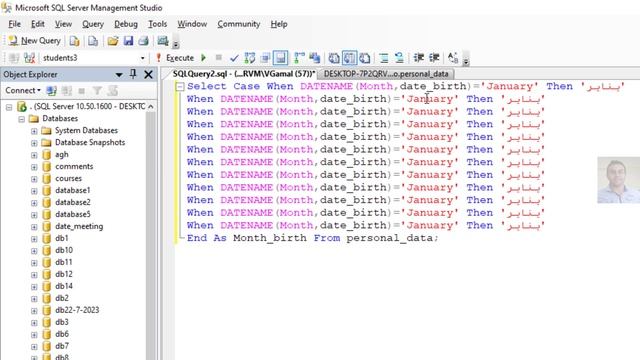Open the Community menu
Image resolution: width=640 pixels, height=360 pixels.
pos(239,24)
